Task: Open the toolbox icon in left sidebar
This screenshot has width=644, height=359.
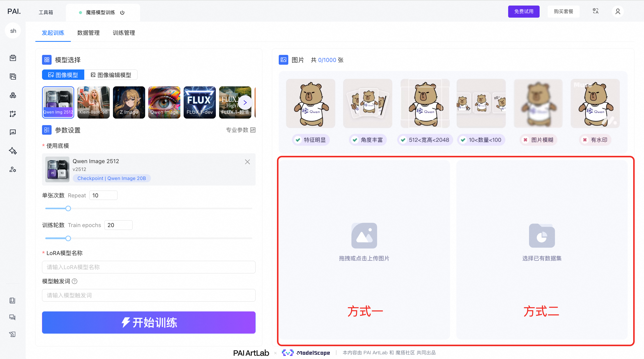Action: pyautogui.click(x=13, y=58)
